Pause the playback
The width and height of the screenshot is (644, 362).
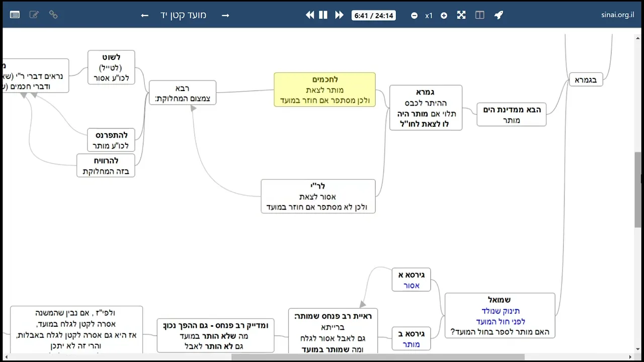tap(324, 15)
